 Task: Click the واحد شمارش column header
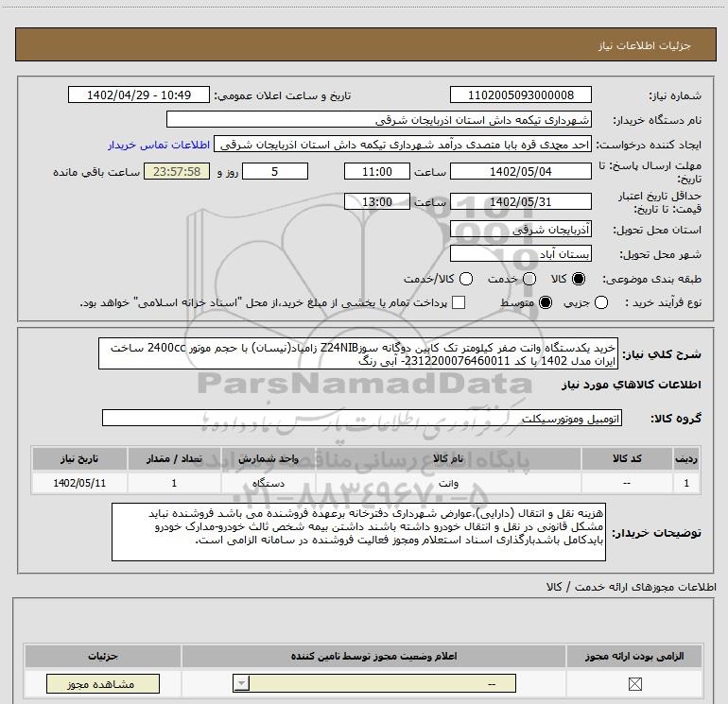coord(268,459)
